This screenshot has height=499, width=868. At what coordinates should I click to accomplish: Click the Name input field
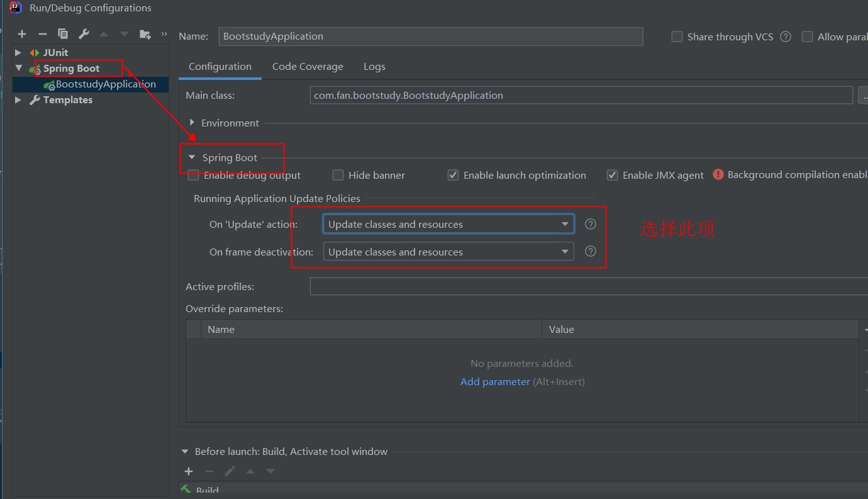tap(431, 36)
